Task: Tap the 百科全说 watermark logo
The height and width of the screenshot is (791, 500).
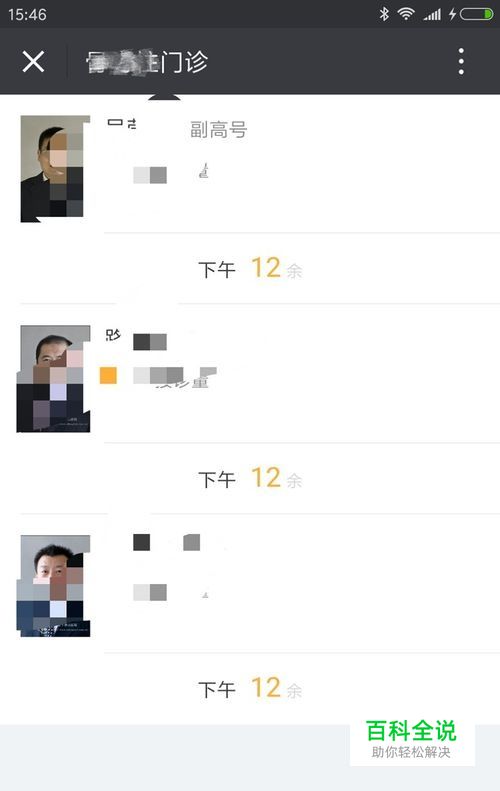Action: (x=412, y=739)
